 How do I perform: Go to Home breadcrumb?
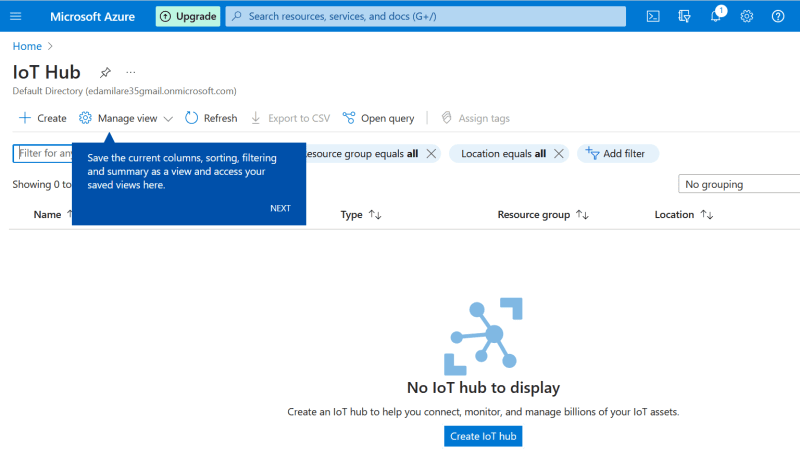click(27, 46)
